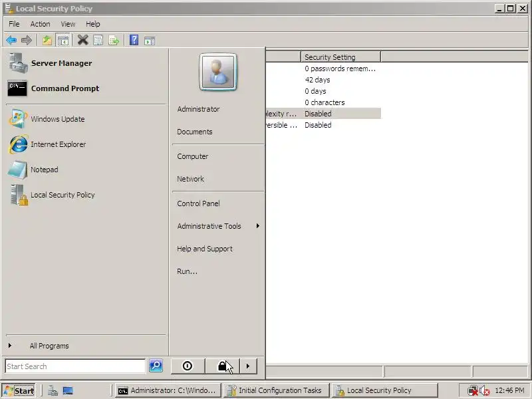Open the File menu
532x399 pixels.
14,24
